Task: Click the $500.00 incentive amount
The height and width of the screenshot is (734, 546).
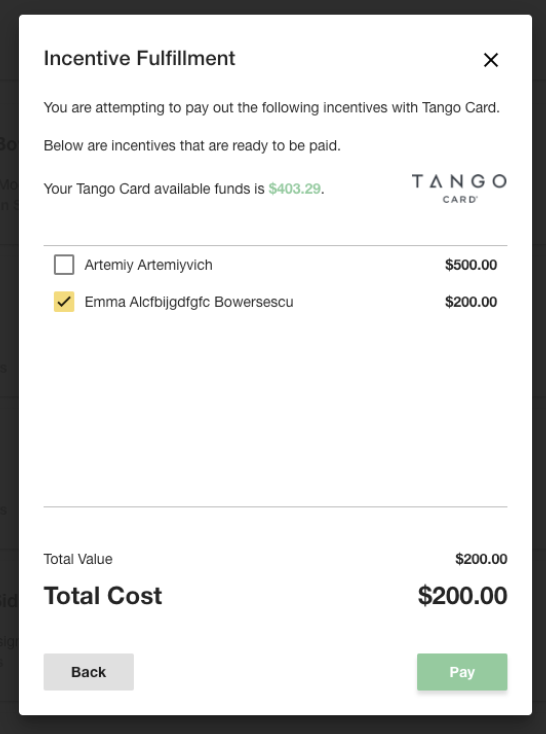Action: pyautogui.click(x=471, y=265)
